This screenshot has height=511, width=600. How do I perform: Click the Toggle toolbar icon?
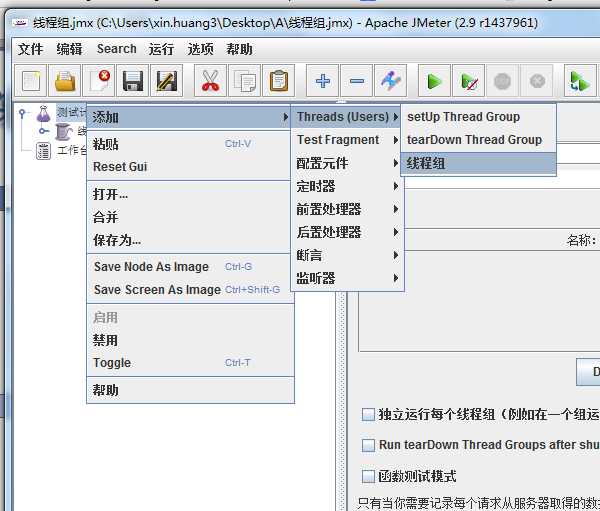click(391, 81)
